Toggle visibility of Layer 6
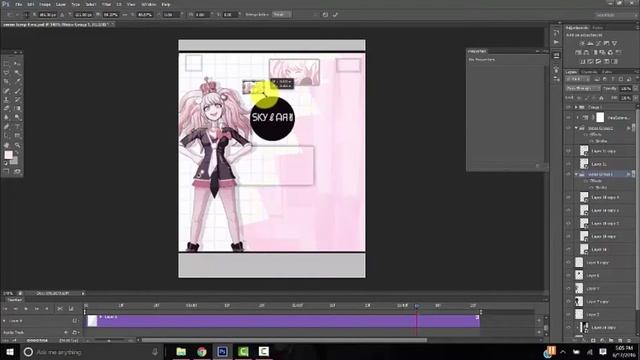The image size is (640, 360). 569,276
